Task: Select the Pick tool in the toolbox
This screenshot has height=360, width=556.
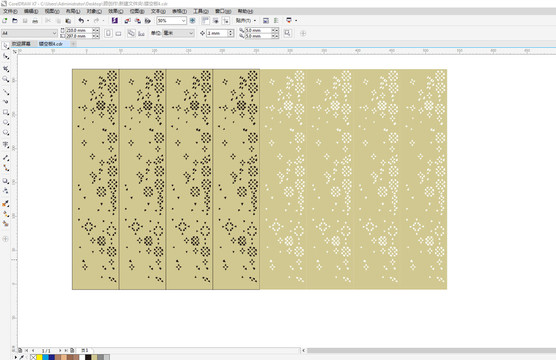Action: pos(6,46)
